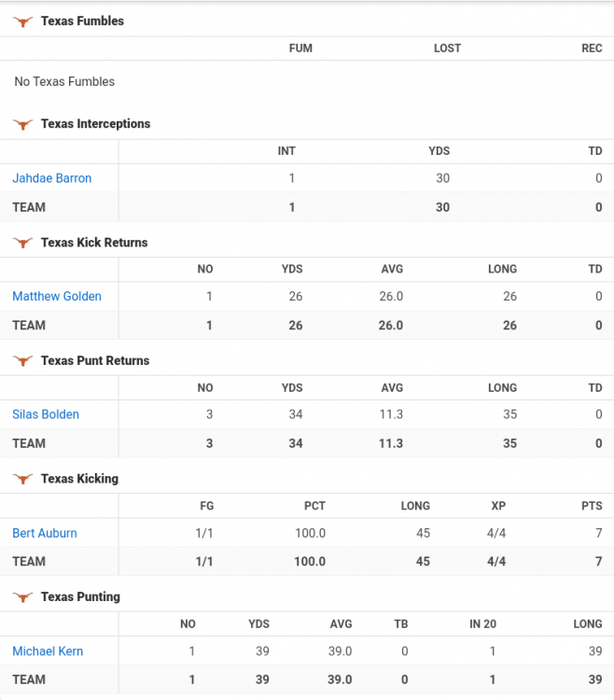Screen dimensions: 614x700
Task: Click the IN 20 column header
Action: [482, 623]
